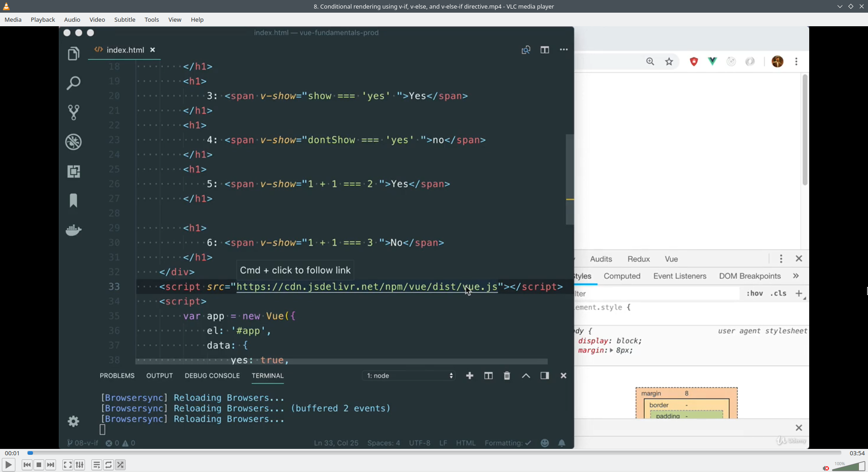The image size is (868, 472).
Task: Switch to the DEBUG CONSOLE tab
Action: tap(212, 376)
